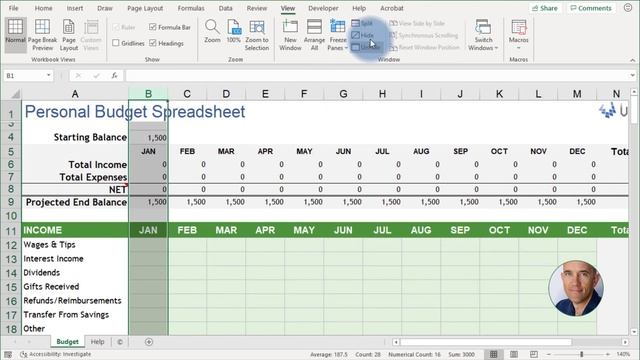Screen dimensions: 640x360
Task: Open the File tab
Action: coord(13,8)
